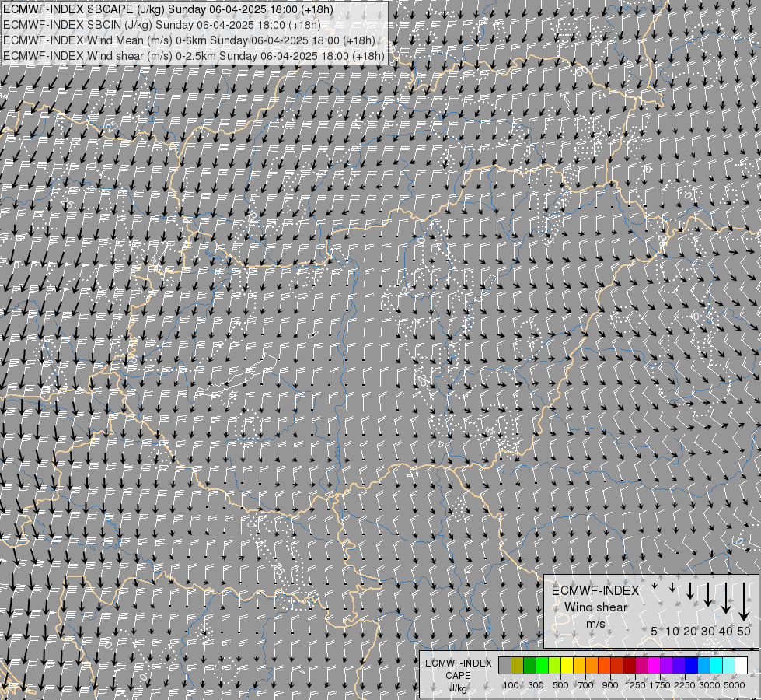Click the 50 m/s wind shear legend arrow

coord(744,601)
